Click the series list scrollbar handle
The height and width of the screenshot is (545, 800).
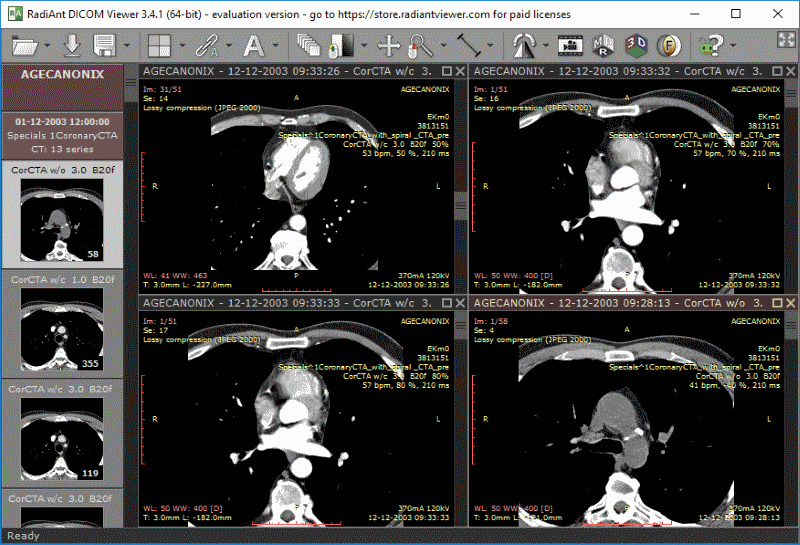(x=131, y=84)
